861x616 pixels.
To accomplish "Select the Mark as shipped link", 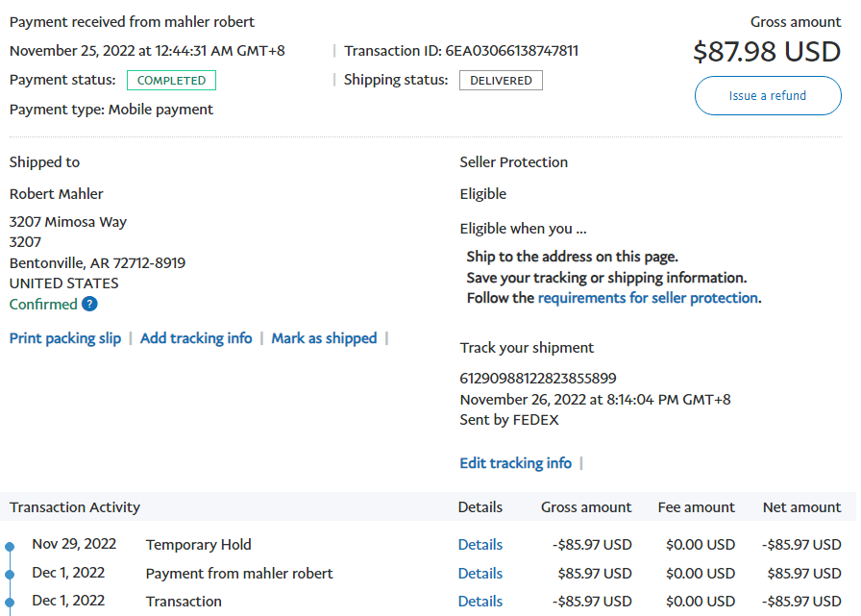I will tap(324, 338).
